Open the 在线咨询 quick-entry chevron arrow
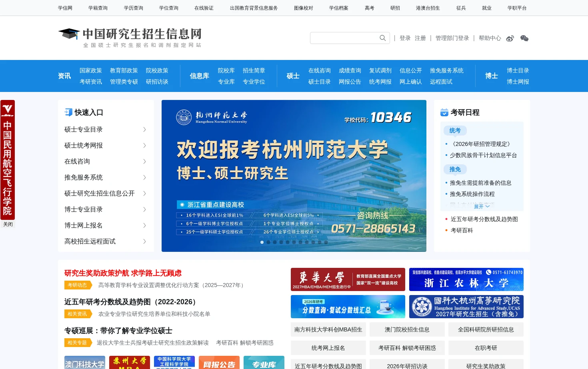The image size is (588, 369). coord(144,162)
